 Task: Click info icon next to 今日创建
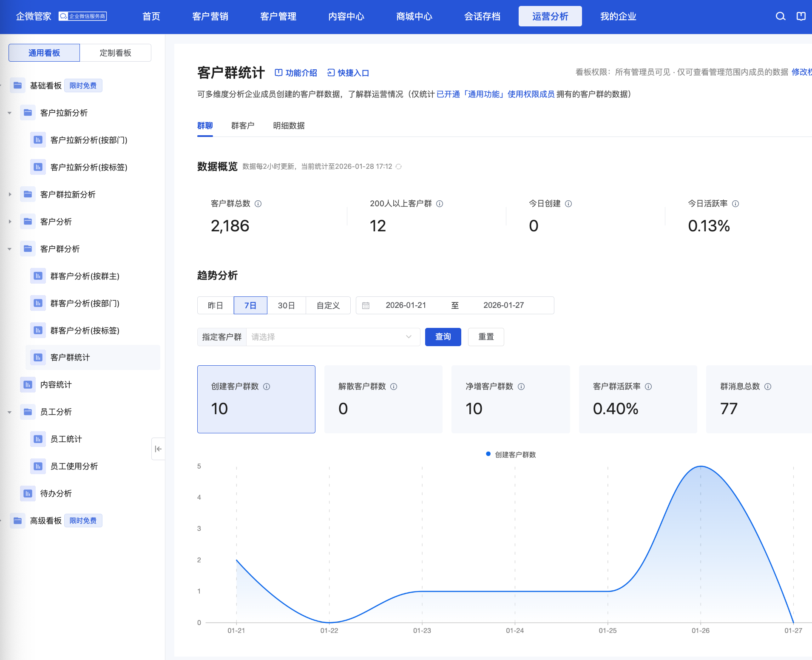coord(568,204)
